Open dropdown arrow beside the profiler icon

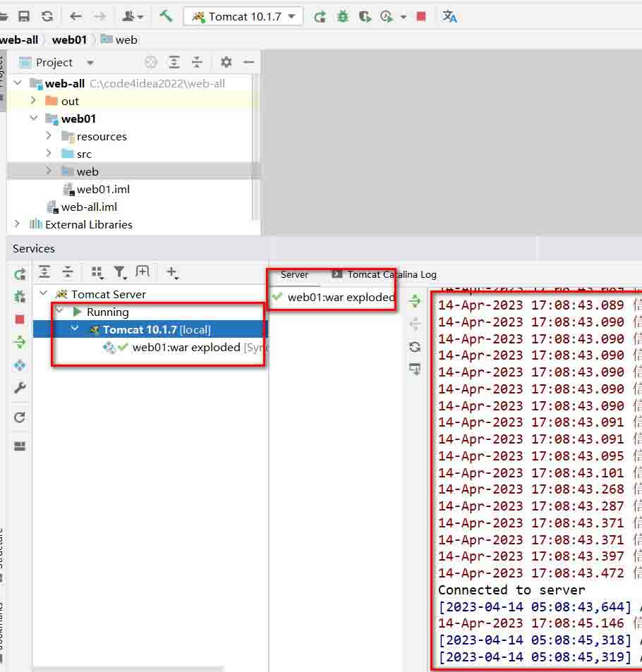403,17
